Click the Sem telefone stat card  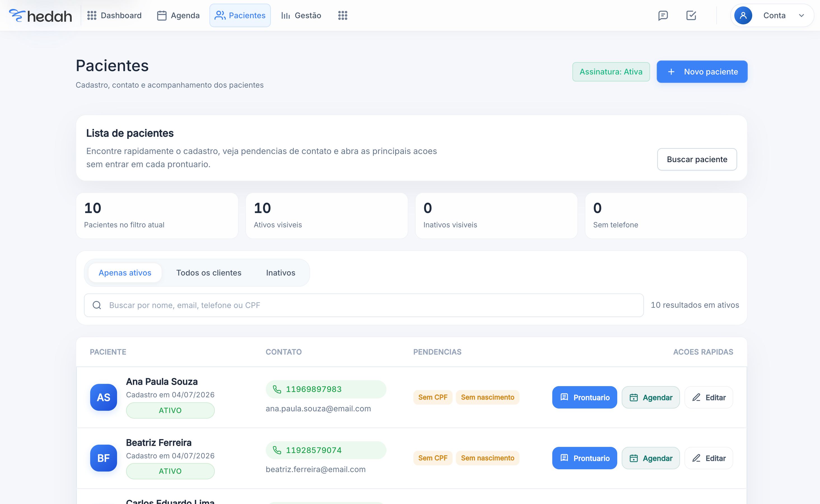tap(666, 216)
